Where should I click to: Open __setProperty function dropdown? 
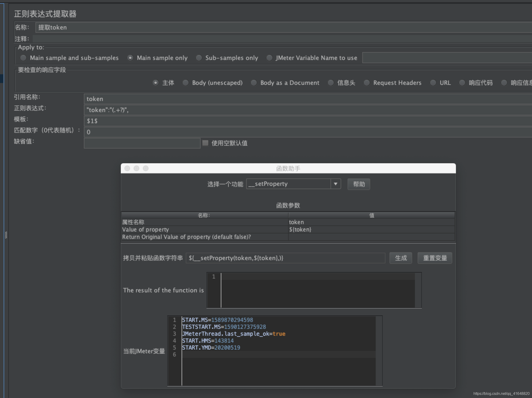(338, 184)
